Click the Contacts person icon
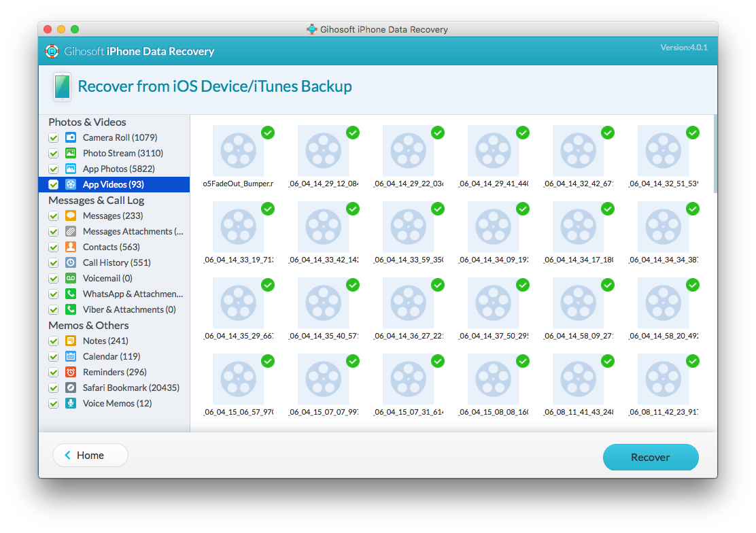This screenshot has height=533, width=756. [71, 247]
